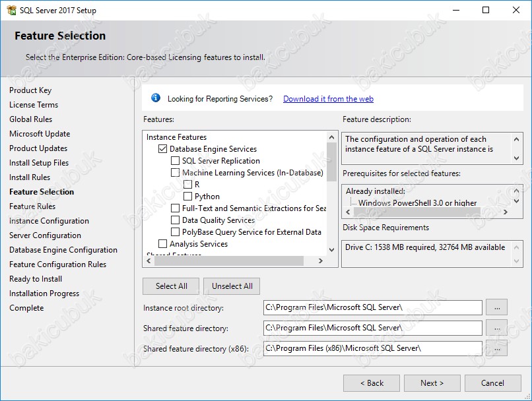Select the Feature Configuration Rules step
Image resolution: width=532 pixels, height=401 pixels.
[57, 264]
